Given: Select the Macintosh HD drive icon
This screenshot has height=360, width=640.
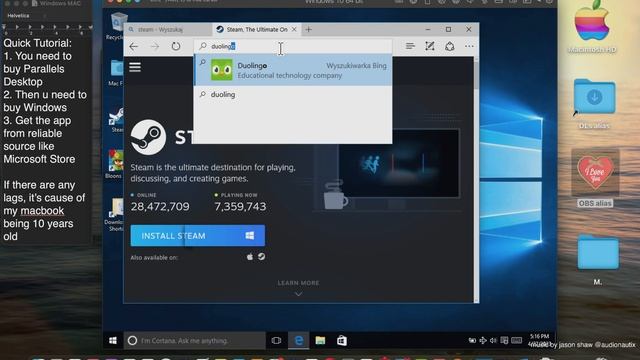Looking at the screenshot, I should point(592,27).
